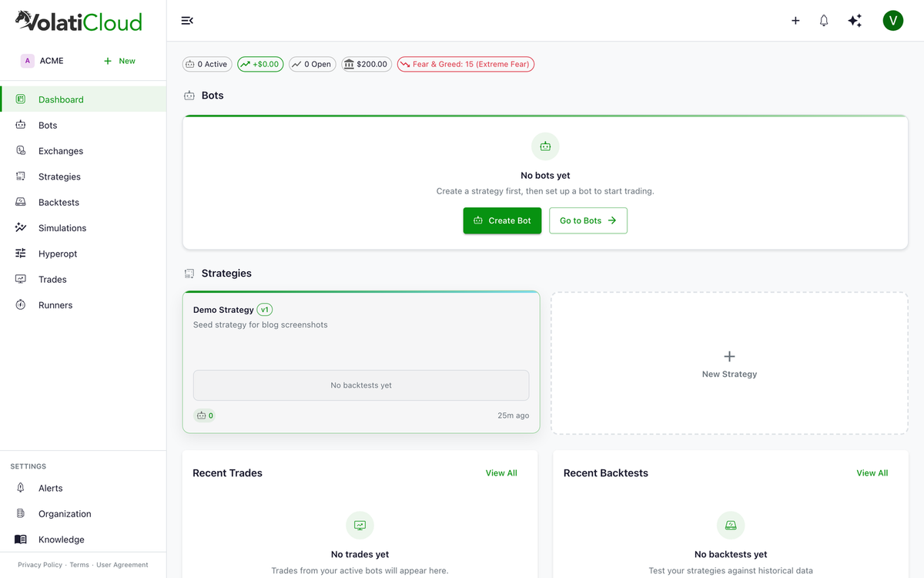Click the No backtests yet box in Demo Strategy

361,385
